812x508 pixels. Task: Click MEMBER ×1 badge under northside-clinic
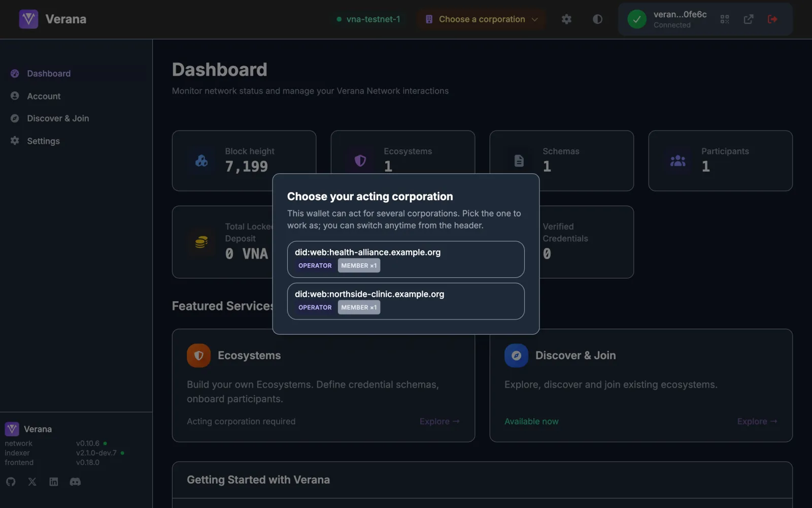click(x=359, y=307)
